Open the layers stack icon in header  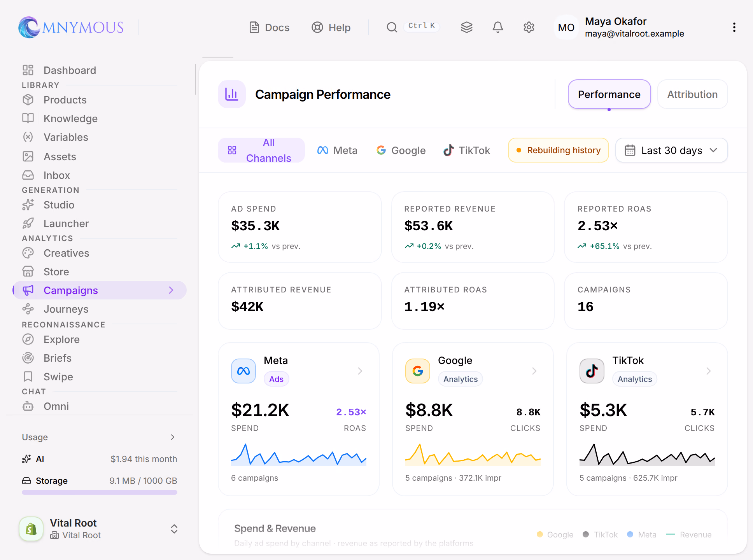[466, 27]
